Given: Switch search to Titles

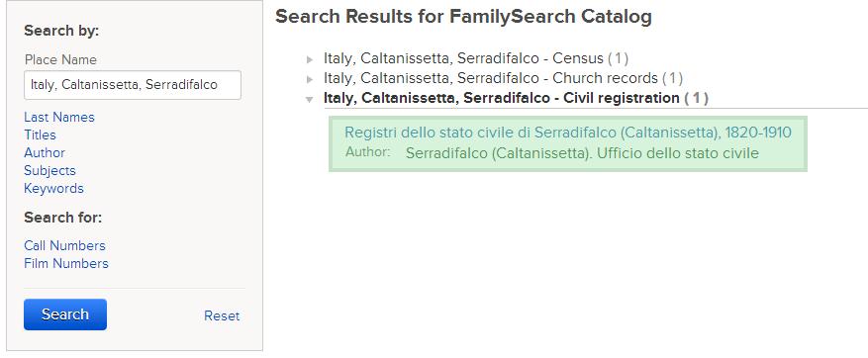Looking at the screenshot, I should click(x=40, y=134).
